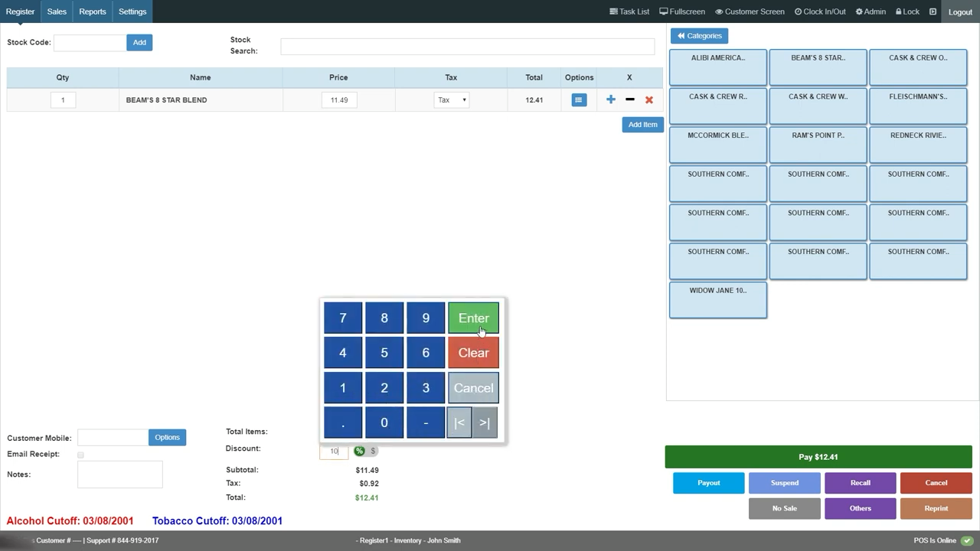Tap keypad digit 7
Screen dimensions: 980x551
point(343,318)
